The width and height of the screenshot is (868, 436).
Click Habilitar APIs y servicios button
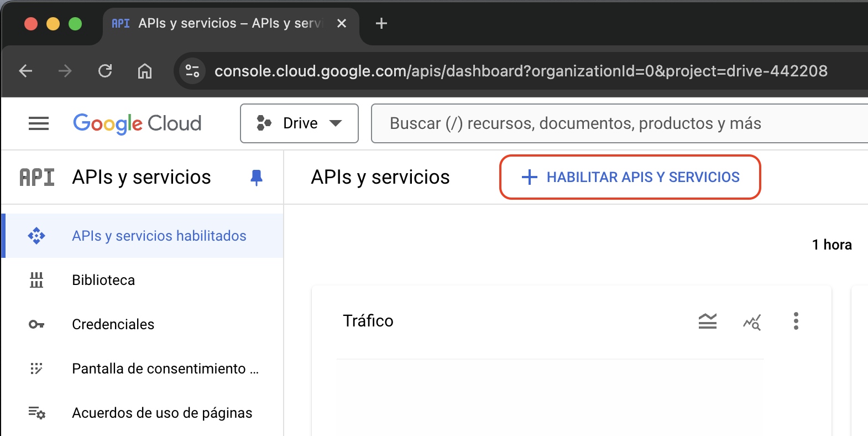coord(630,177)
